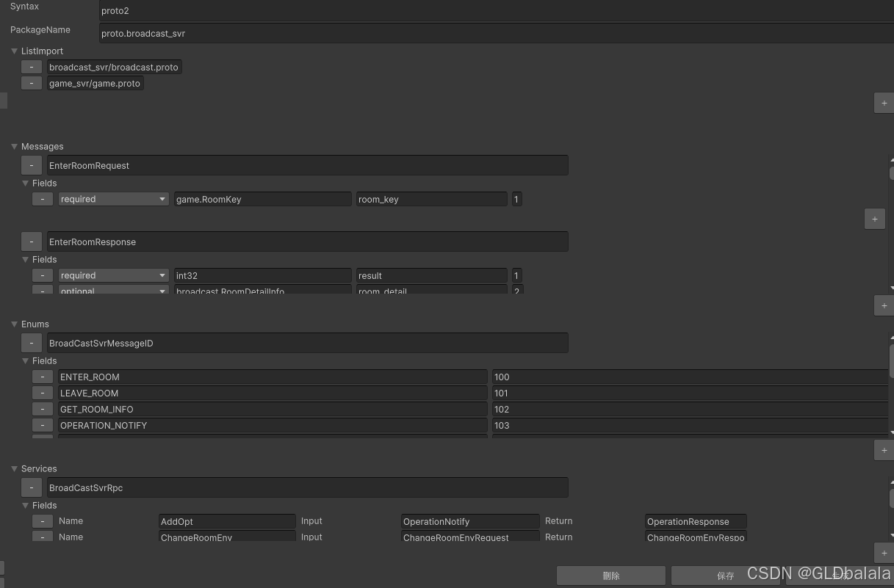Add a new ListImport entry
Screen dimensions: 894x588
coord(884,103)
